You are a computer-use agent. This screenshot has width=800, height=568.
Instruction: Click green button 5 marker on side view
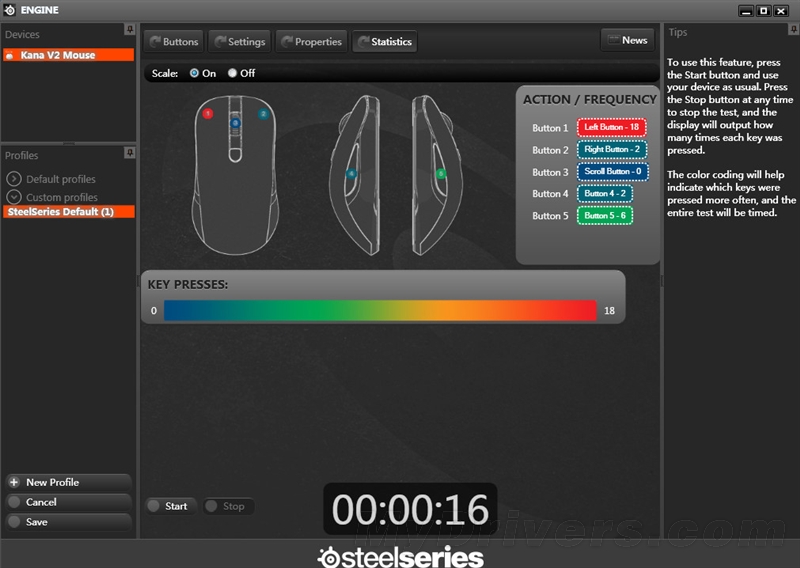(441, 174)
